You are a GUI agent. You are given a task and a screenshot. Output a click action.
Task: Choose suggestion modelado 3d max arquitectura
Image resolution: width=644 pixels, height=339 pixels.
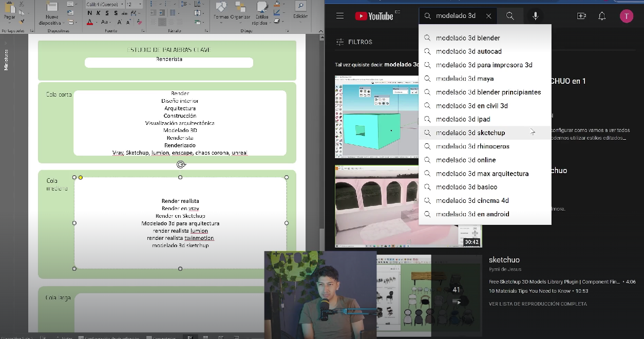(x=485, y=174)
